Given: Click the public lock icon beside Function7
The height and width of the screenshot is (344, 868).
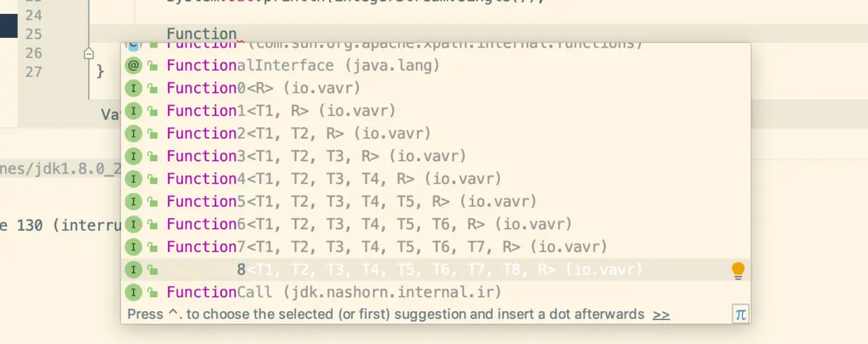Looking at the screenshot, I should coord(151,247).
